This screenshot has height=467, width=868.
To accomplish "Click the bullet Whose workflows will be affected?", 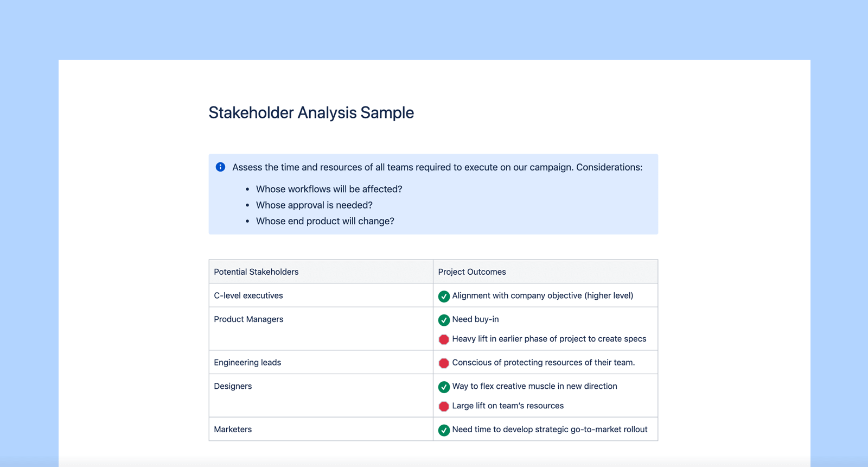I will (329, 189).
